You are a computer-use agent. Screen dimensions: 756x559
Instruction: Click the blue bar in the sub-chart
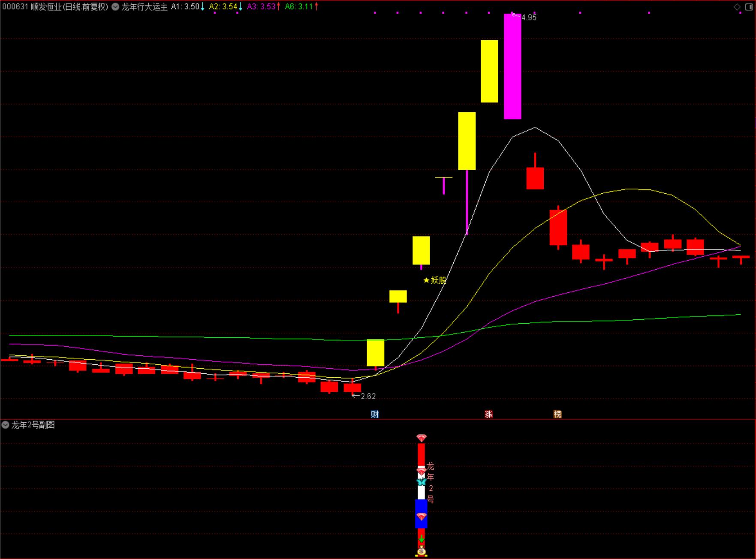[422, 514]
